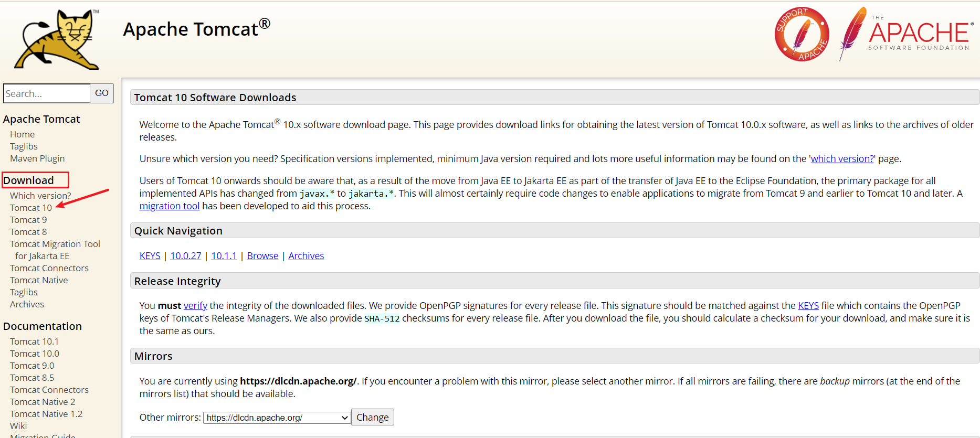Open Tomcat Native 1.2 documentation link
Screen dimensions: 980x438
(x=46, y=414)
